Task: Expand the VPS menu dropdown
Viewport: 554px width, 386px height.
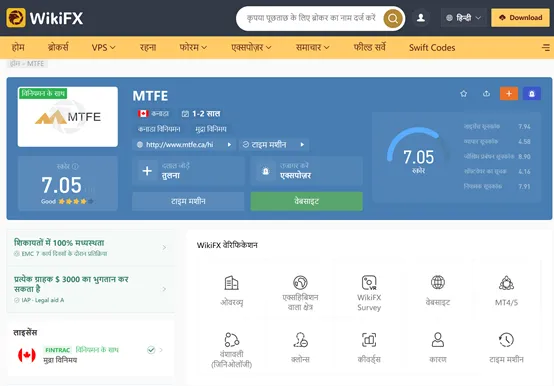Action: click(103, 47)
